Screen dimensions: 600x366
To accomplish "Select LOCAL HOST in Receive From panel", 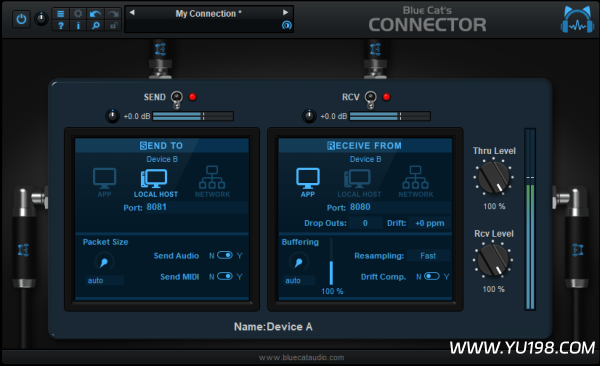I will tap(359, 183).
